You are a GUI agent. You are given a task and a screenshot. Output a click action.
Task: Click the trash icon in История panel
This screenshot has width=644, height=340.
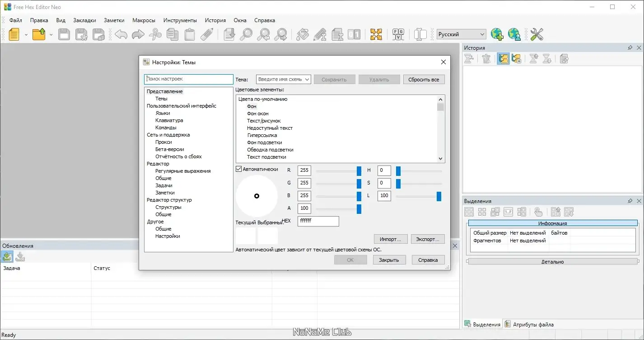[486, 59]
